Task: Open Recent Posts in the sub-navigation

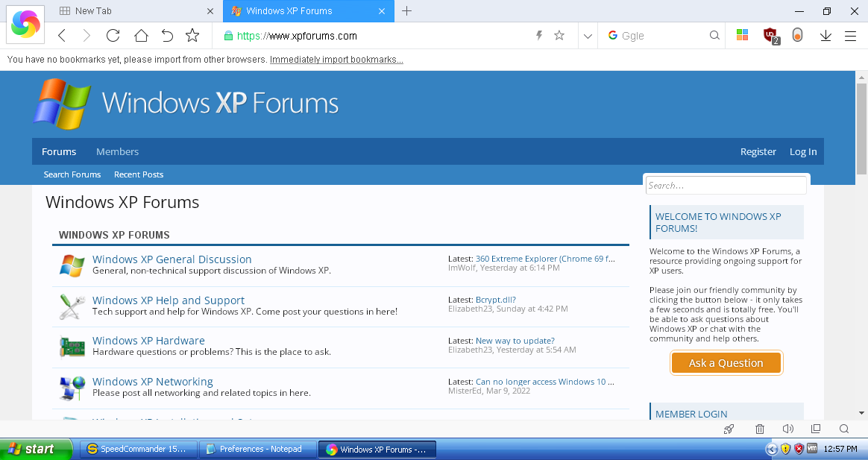Action: tap(139, 174)
